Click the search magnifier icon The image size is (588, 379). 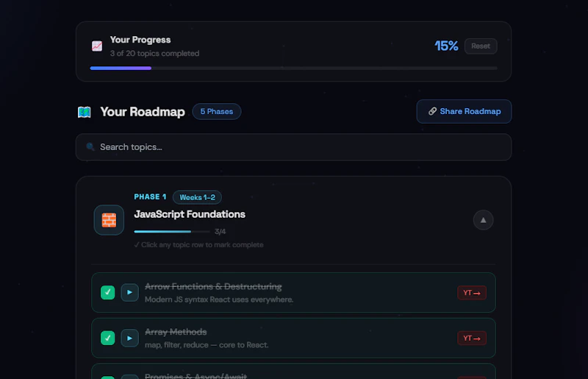pyautogui.click(x=90, y=146)
